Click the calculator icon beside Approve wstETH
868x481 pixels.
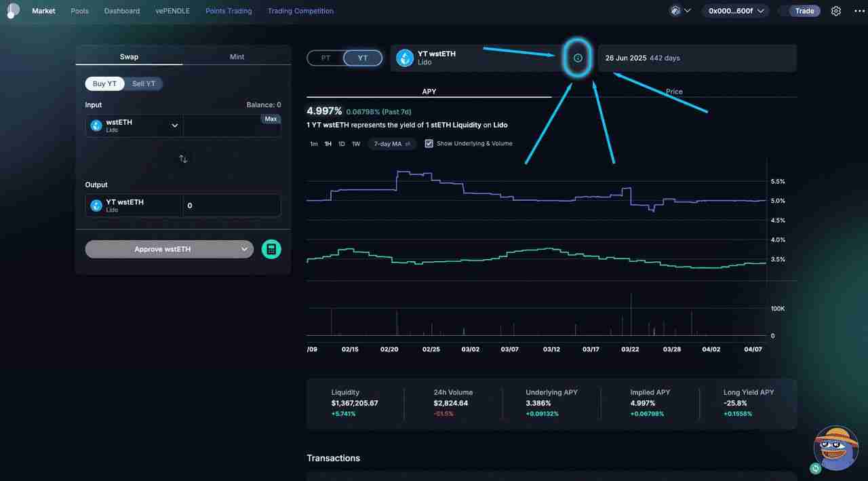(x=271, y=249)
